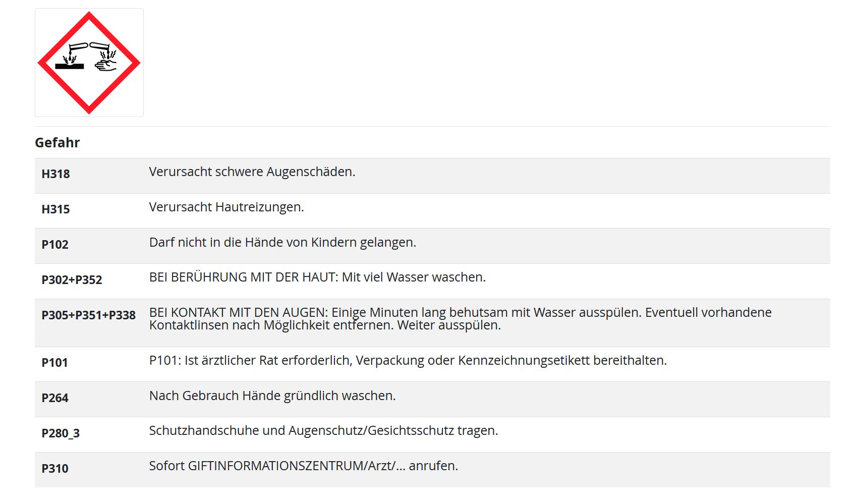The height and width of the screenshot is (504, 856).
Task: Click the P264 precaution code
Action: tap(55, 398)
